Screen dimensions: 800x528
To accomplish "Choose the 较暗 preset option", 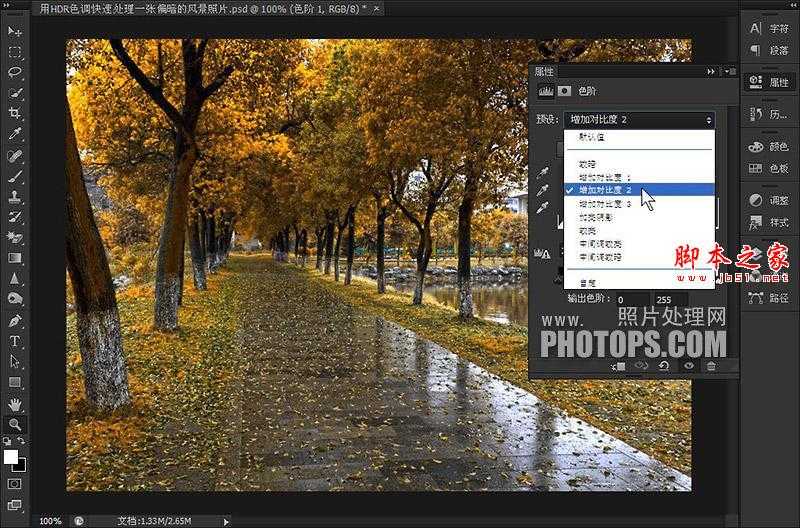I will [639, 164].
